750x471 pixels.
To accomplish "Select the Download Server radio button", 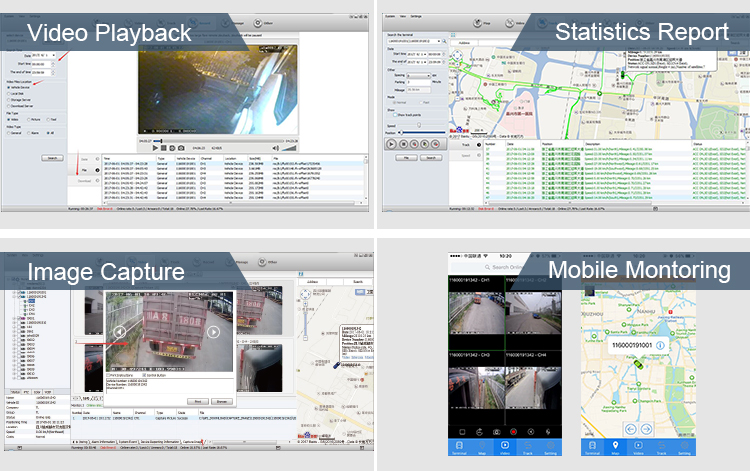I will pyautogui.click(x=8, y=106).
